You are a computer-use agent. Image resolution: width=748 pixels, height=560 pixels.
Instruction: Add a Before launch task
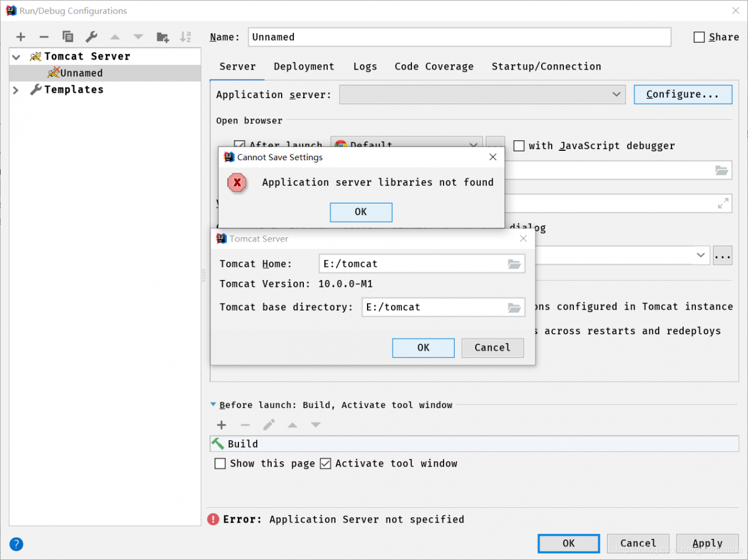coord(221,425)
